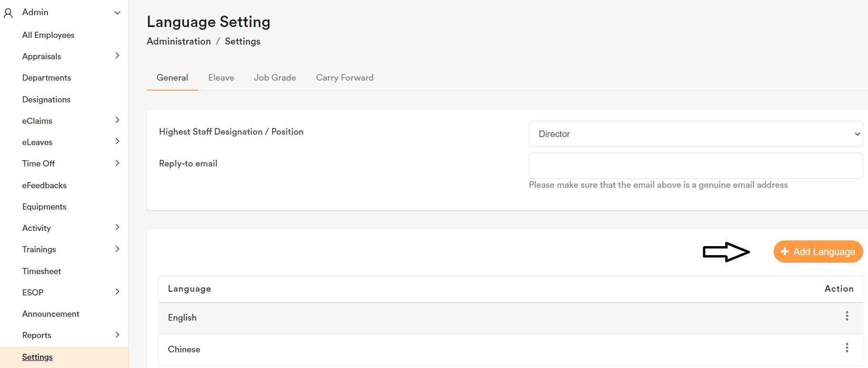The height and width of the screenshot is (368, 868).
Task: Collapse the Admin section chevron
Action: pos(117,13)
